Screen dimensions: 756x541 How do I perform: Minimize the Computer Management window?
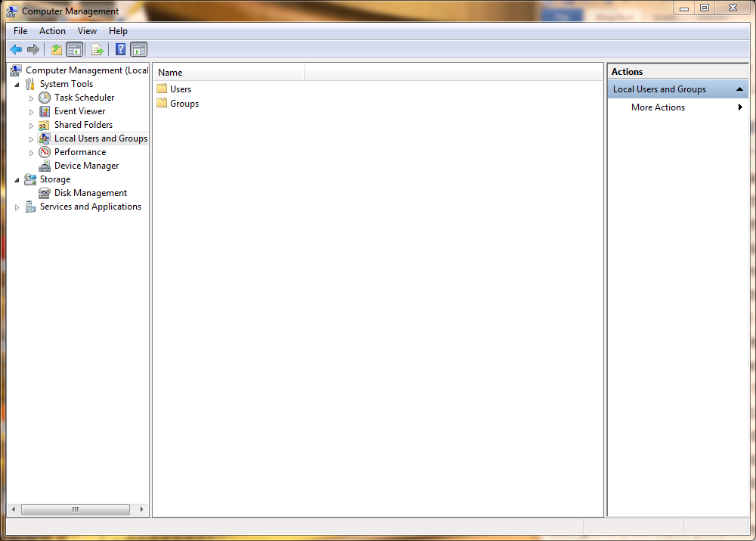coord(683,8)
